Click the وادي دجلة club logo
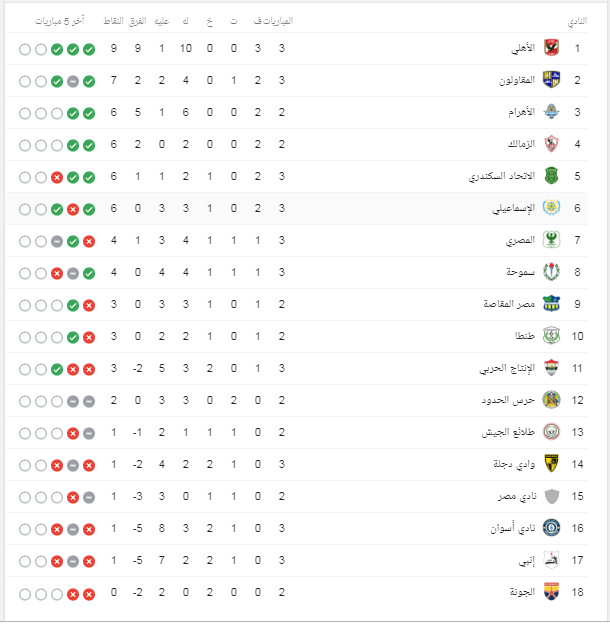 click(551, 464)
